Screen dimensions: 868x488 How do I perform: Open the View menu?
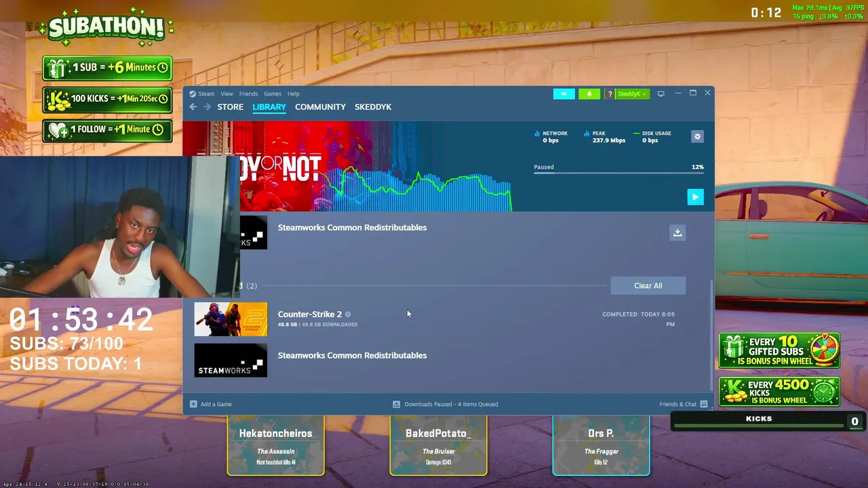226,94
